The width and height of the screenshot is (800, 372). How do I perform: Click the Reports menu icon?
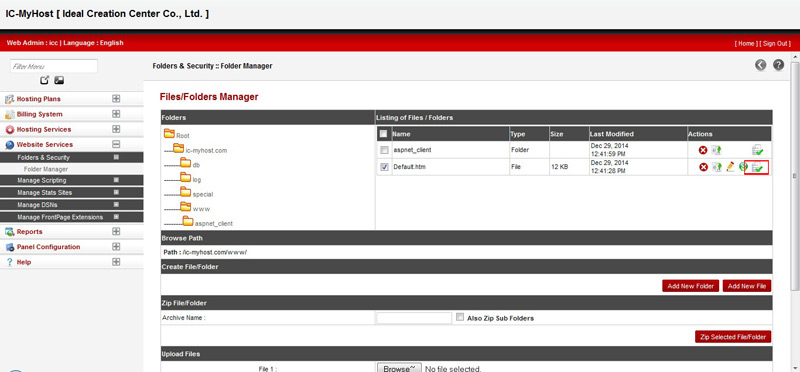pos(9,232)
